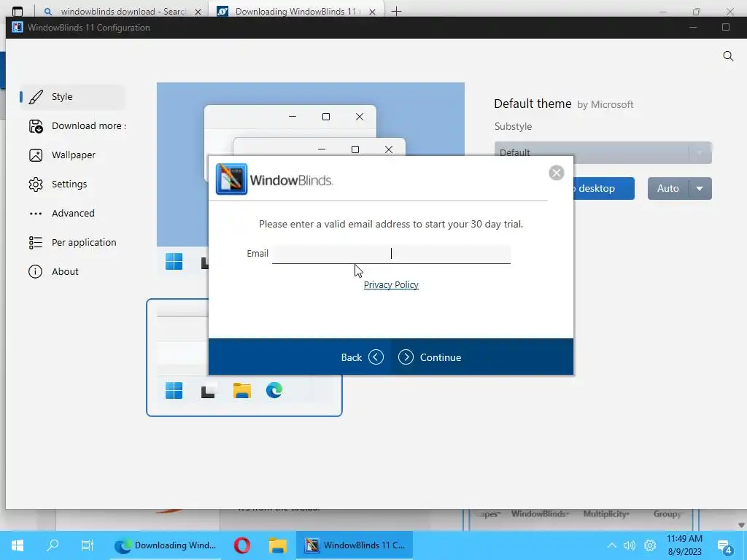
Task: Click the Settings gear icon in sidebar
Action: pos(36,184)
